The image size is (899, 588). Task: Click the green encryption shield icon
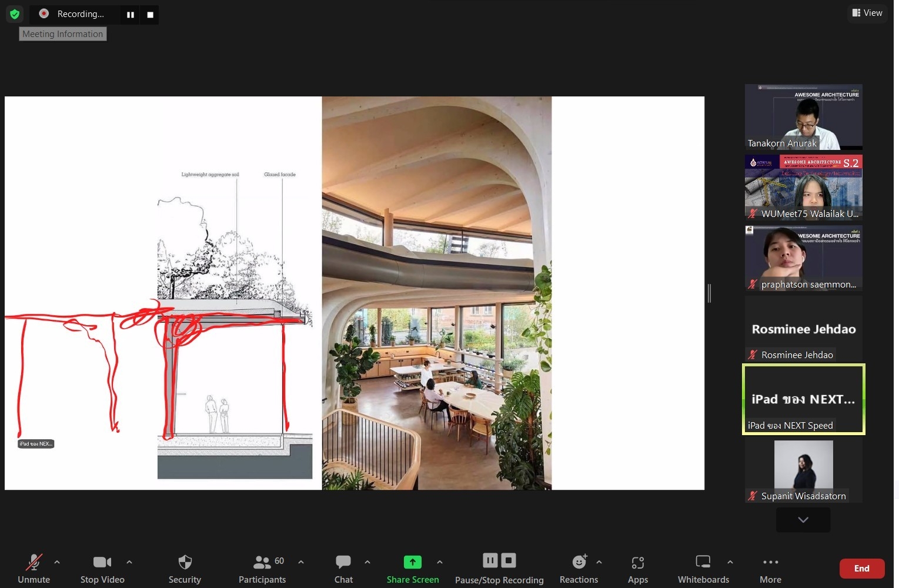click(15, 14)
